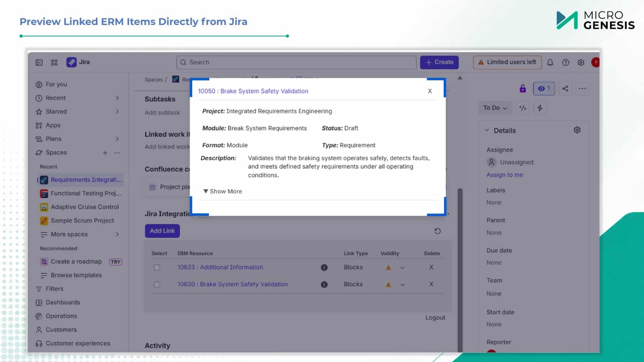This screenshot has width=644, height=362.
Task: Click the automation lightning bolt icon
Action: (540, 108)
